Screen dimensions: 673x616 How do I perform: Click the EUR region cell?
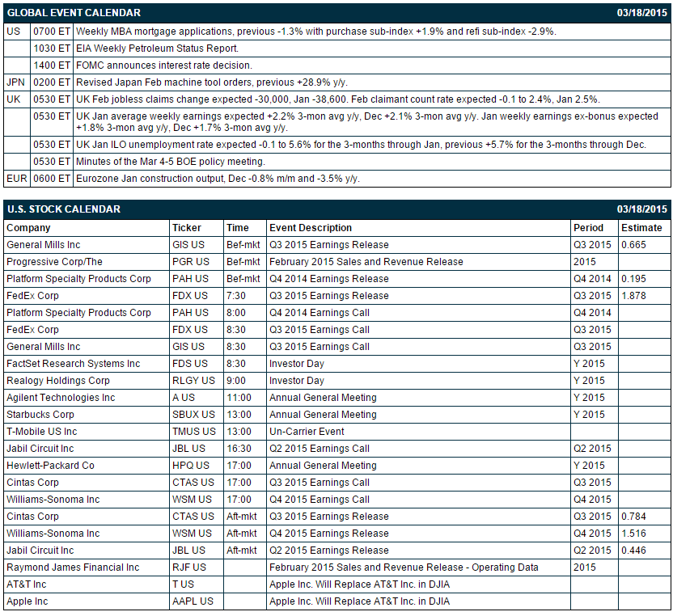click(x=16, y=179)
